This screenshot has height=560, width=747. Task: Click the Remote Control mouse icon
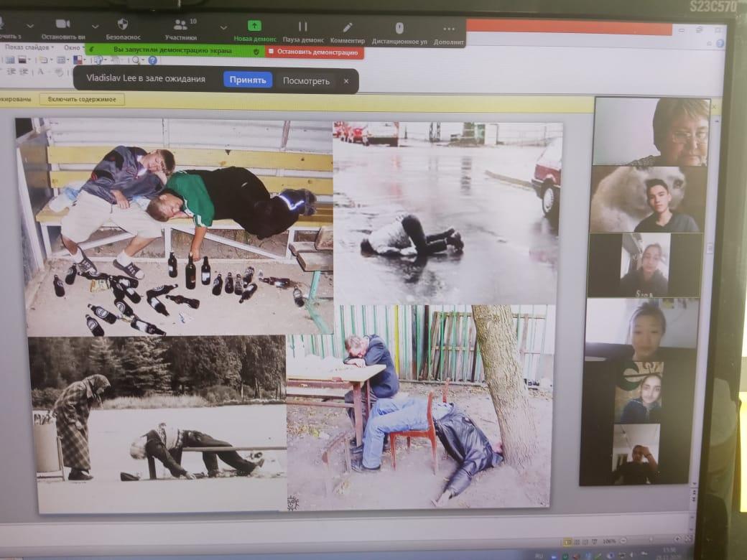pyautogui.click(x=399, y=27)
